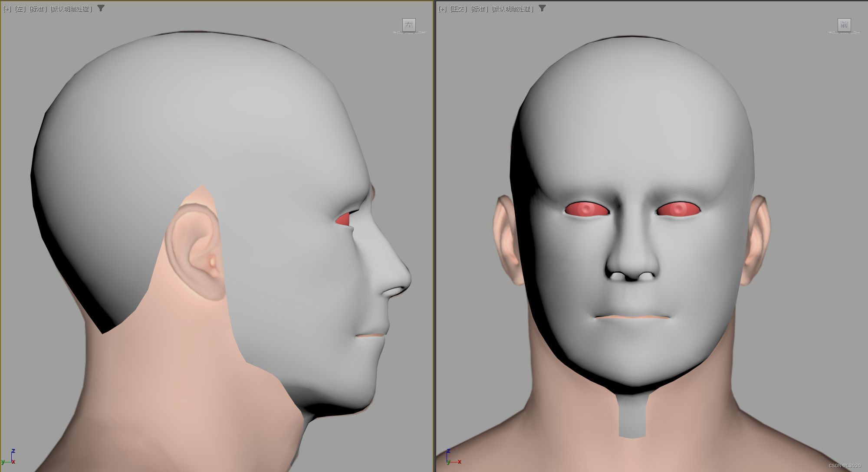This screenshot has width=868, height=472.
Task: Open the [正交] point-of-view viewport menu
Action: (458, 9)
